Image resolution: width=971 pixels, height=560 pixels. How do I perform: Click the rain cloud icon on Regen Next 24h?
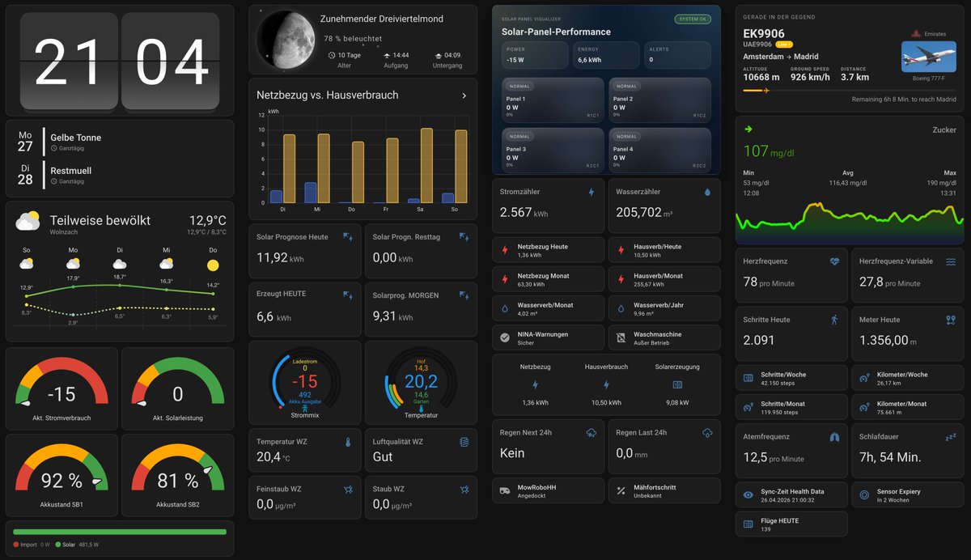click(592, 433)
